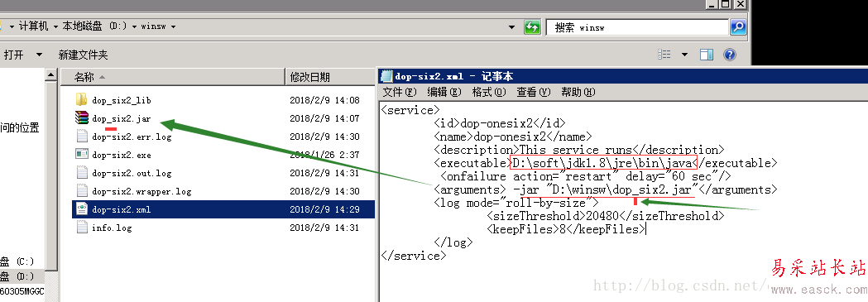Open address bar history dropdown
Screen dimensions: 868x302
tap(512, 26)
